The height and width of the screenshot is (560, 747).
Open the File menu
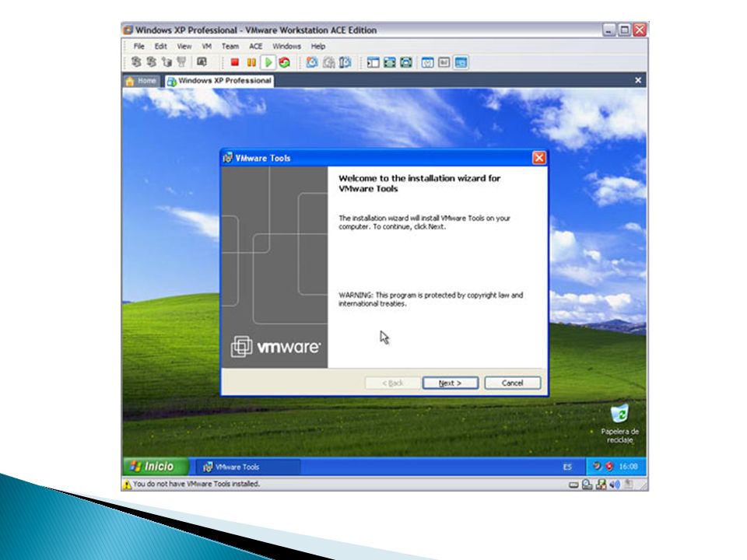[139, 46]
